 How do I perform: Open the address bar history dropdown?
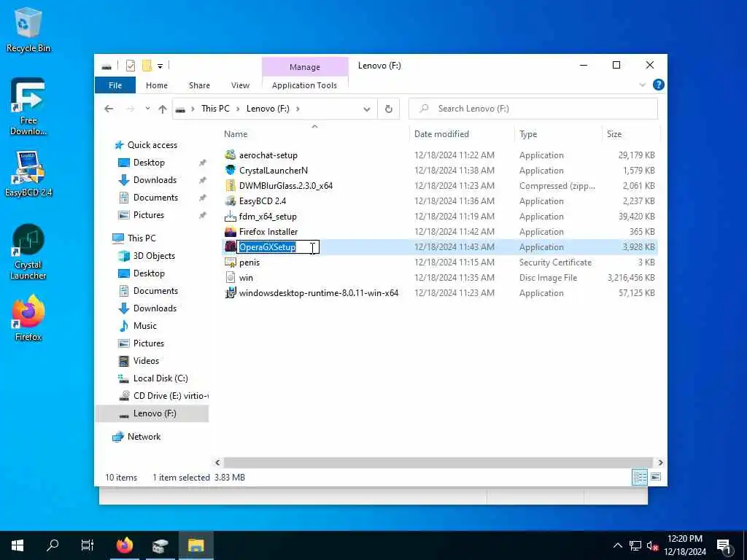coord(367,109)
